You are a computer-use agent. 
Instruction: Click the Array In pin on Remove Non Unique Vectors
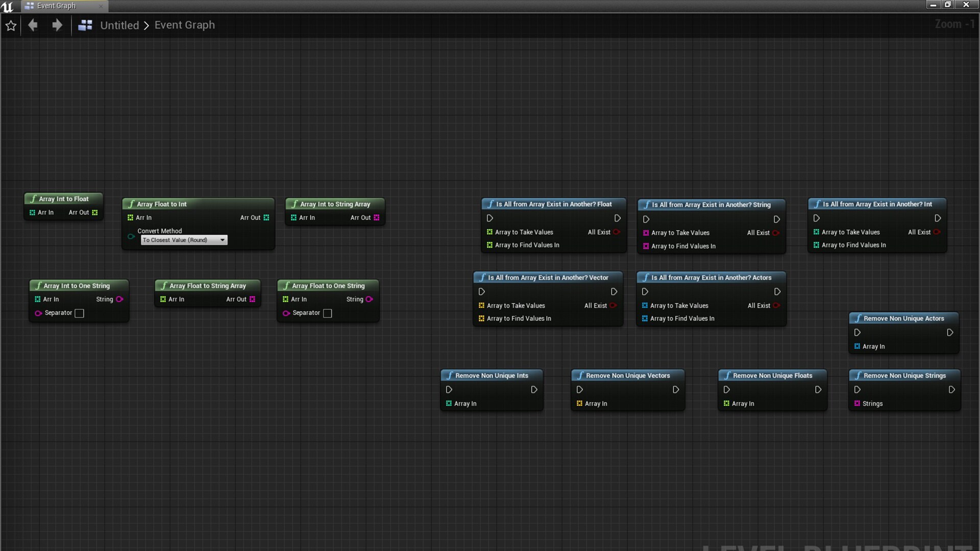tap(580, 403)
